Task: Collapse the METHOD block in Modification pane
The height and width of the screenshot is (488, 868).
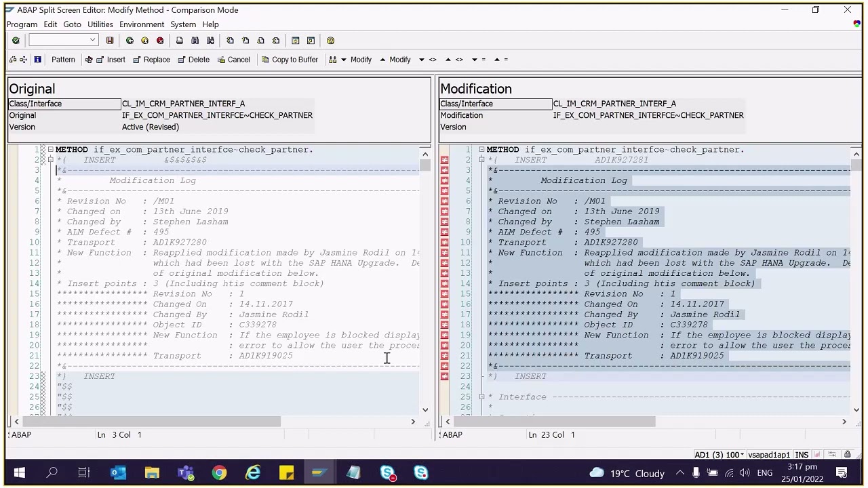Action: point(481,149)
